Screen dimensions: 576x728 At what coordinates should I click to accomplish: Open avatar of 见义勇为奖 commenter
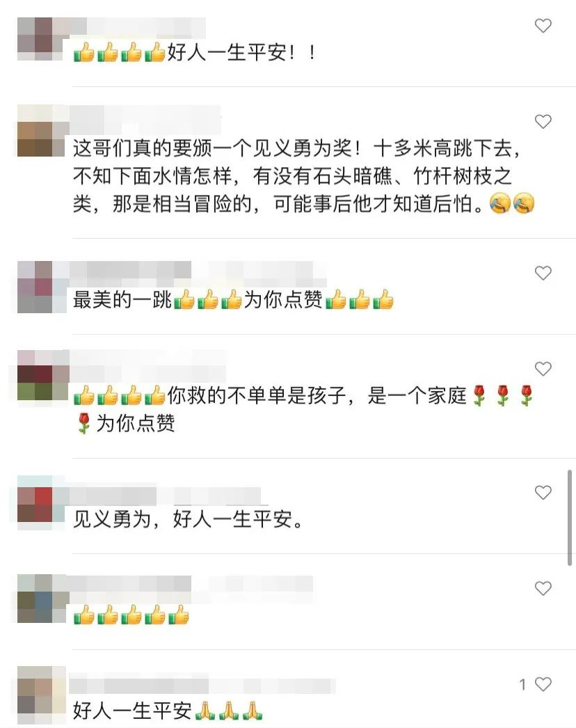click(41, 131)
